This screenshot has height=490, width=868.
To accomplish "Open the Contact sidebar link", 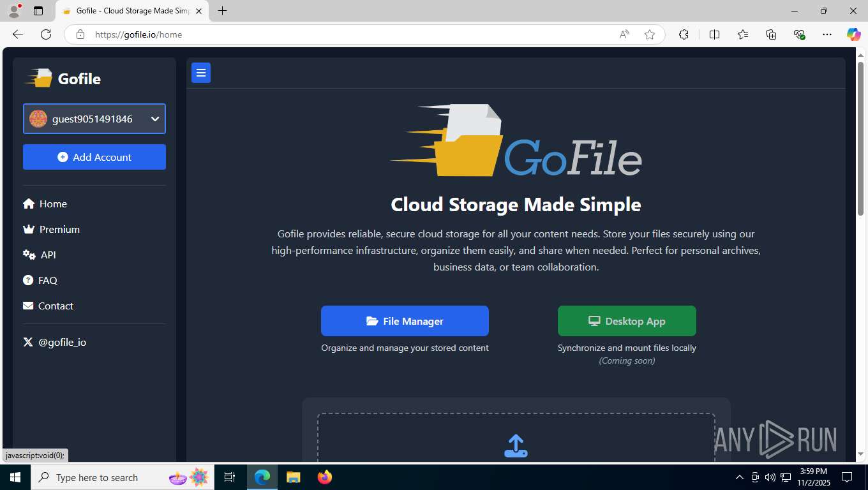I will coord(48,306).
